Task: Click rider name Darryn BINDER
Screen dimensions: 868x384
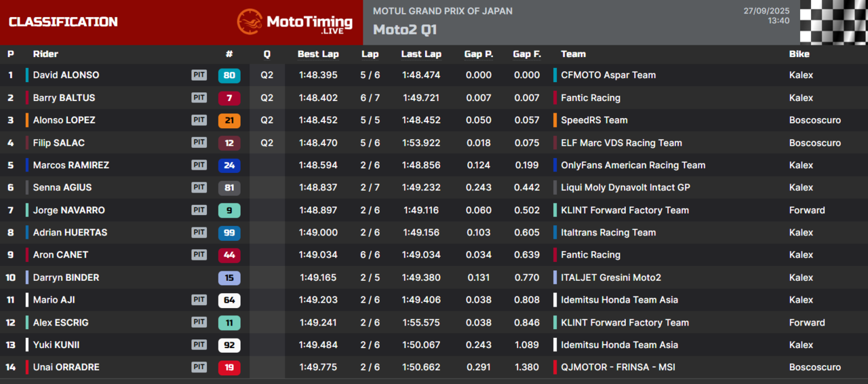Action: point(66,277)
